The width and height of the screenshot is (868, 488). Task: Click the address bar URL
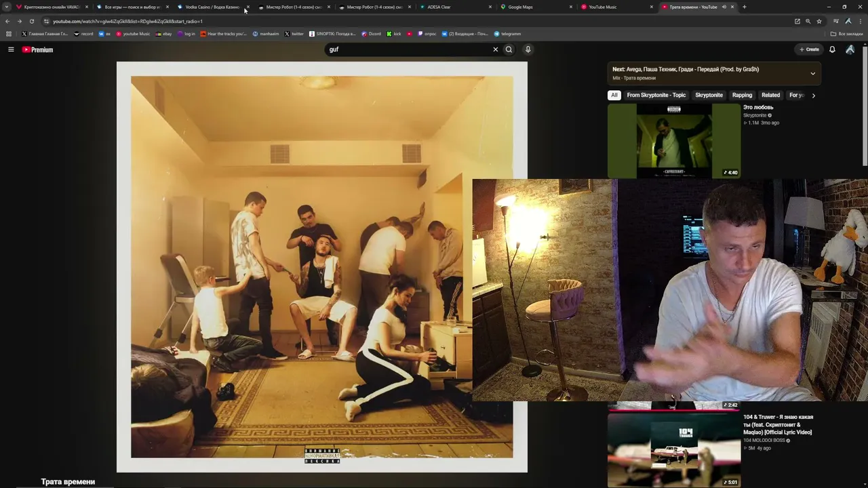[x=127, y=21]
